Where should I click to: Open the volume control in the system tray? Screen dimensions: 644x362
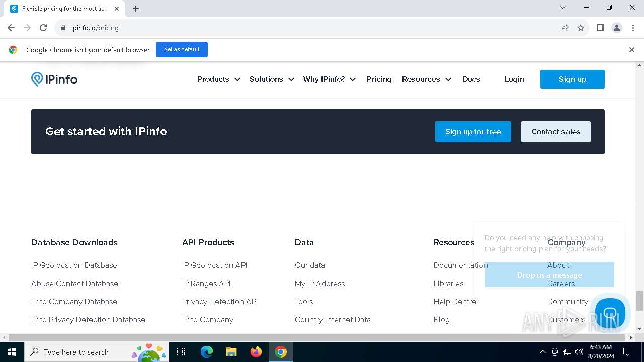click(x=579, y=352)
